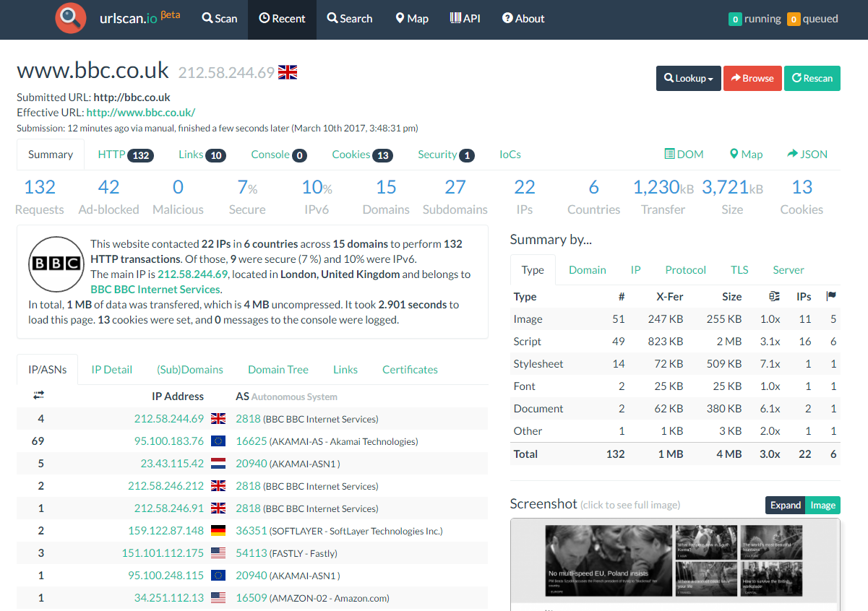Click the flag icon column header
The width and height of the screenshot is (868, 611).
(831, 296)
